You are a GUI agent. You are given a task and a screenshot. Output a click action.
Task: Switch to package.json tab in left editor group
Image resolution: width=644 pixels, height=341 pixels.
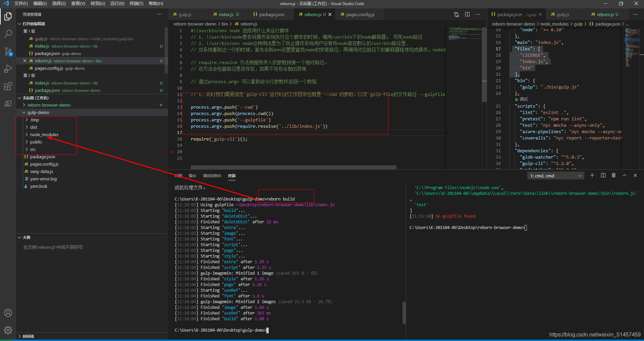point(271,14)
